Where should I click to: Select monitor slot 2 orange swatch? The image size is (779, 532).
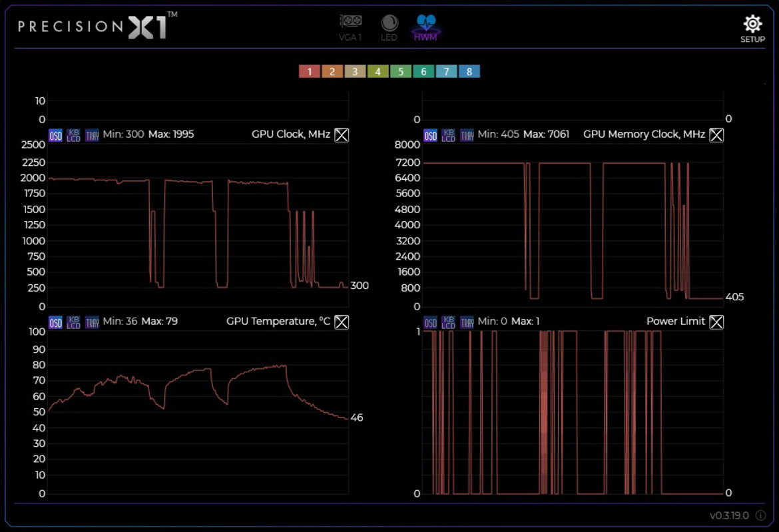pyautogui.click(x=332, y=71)
